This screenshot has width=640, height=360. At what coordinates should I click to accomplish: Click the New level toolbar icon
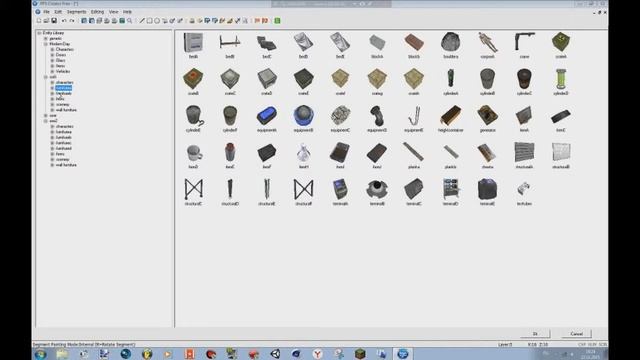39,20
